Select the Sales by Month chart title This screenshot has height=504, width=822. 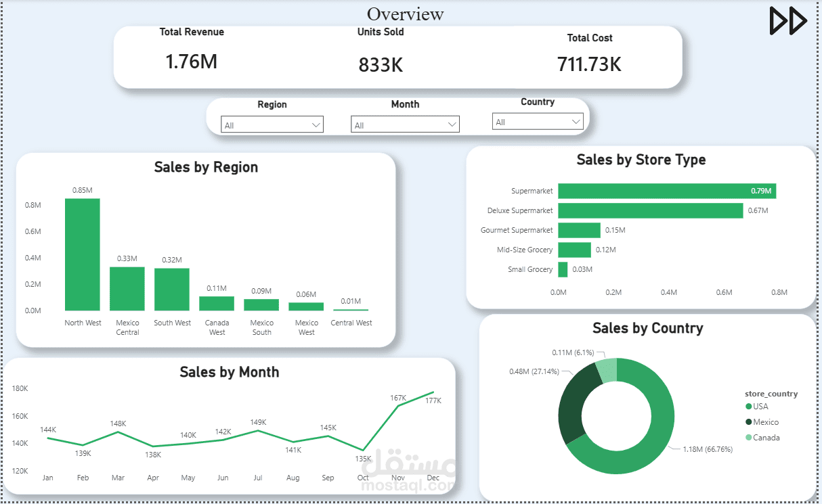[229, 372]
